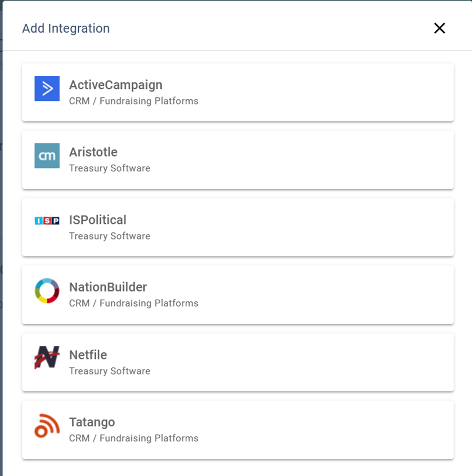Click the NationBuilder color wheel icon

tap(47, 291)
